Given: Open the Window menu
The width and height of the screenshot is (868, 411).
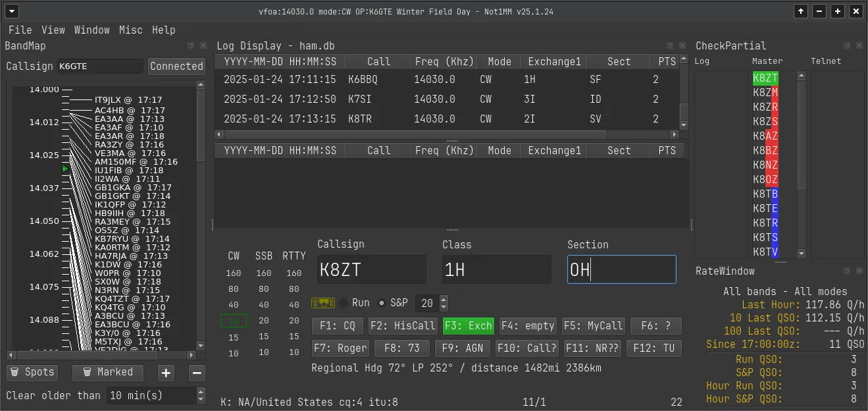Looking at the screenshot, I should (x=92, y=30).
